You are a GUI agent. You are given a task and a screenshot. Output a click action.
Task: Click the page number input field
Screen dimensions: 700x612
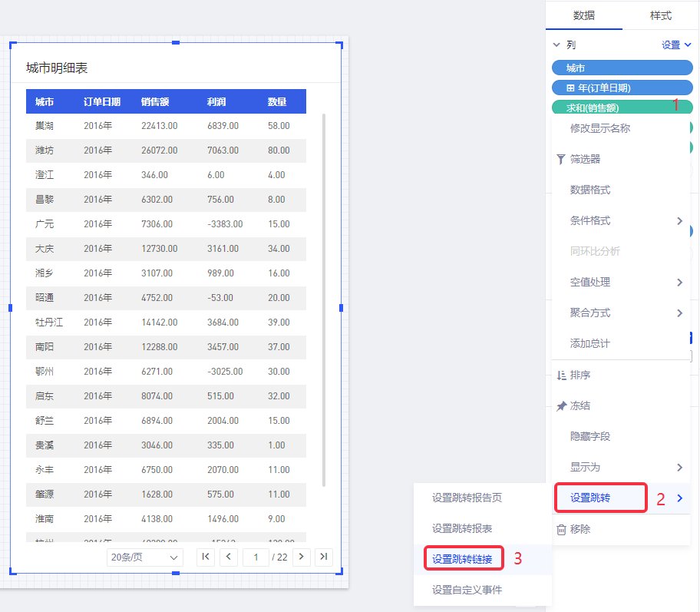pyautogui.click(x=256, y=557)
